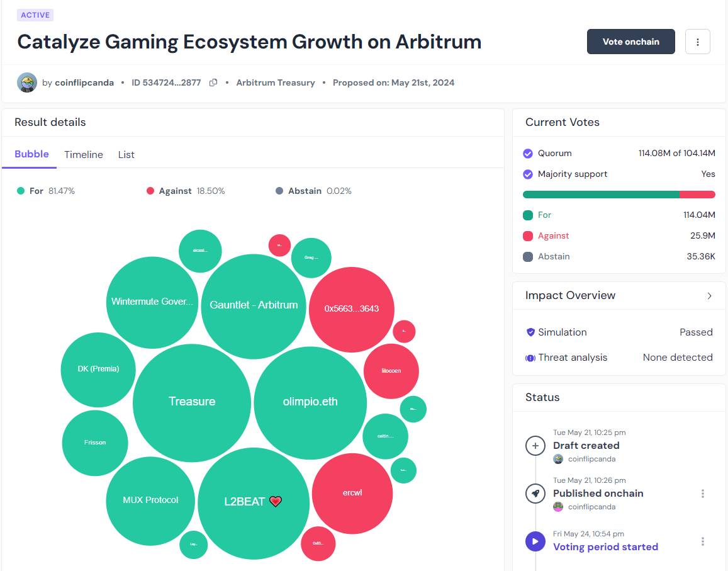Viewport: 728px width, 571px height.
Task: Click the Wintermute Governance bubble
Action: [152, 302]
